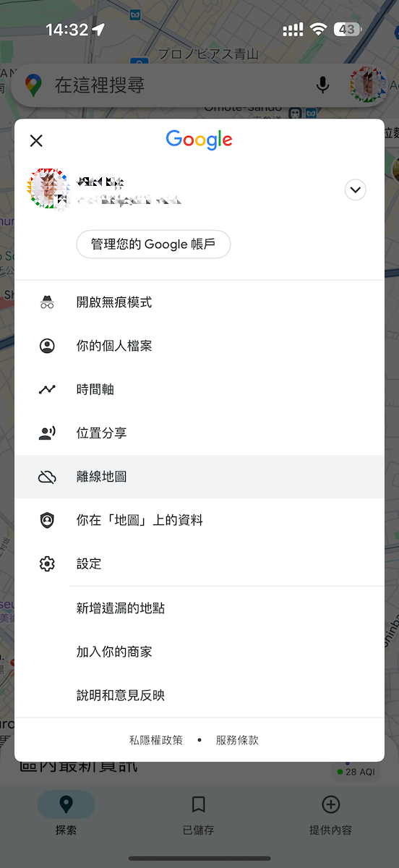Open 你在「地圖」上的資料 shield icon

click(47, 520)
